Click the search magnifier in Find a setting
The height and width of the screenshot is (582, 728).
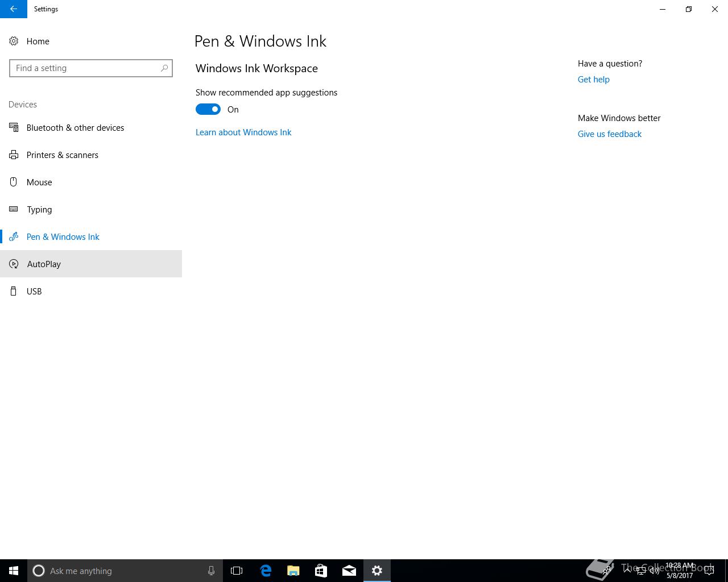(x=164, y=68)
